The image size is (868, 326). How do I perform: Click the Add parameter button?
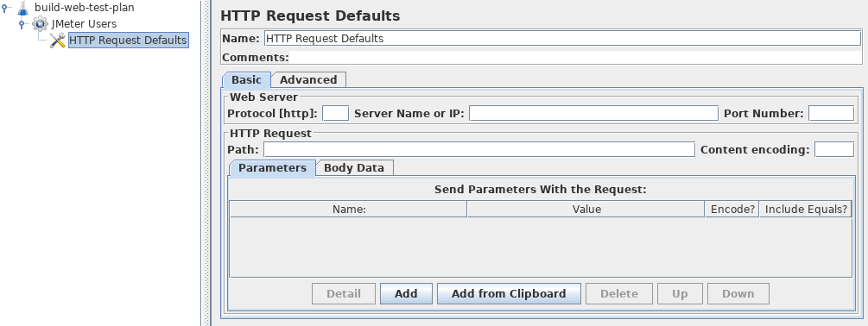tap(406, 294)
